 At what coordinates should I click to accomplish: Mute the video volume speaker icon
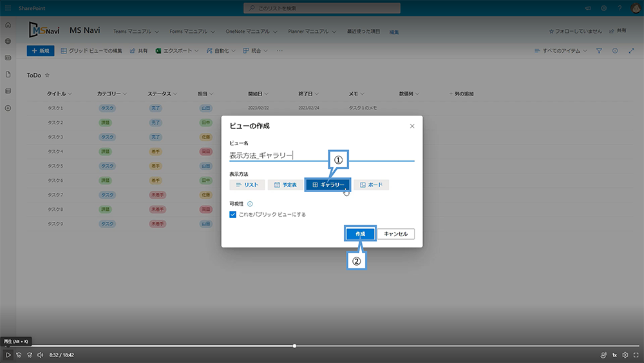[40, 355]
